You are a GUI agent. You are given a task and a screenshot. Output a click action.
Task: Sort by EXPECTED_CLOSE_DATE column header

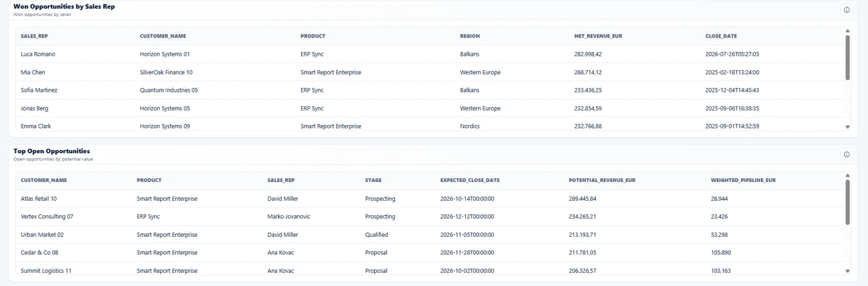pyautogui.click(x=470, y=181)
